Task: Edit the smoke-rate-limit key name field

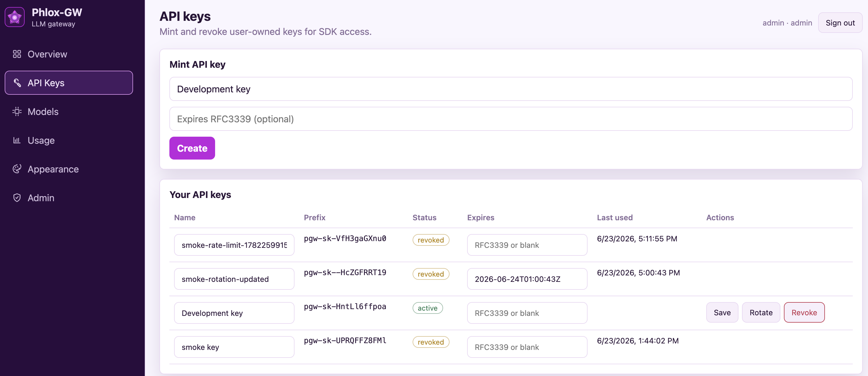Action: (x=234, y=245)
